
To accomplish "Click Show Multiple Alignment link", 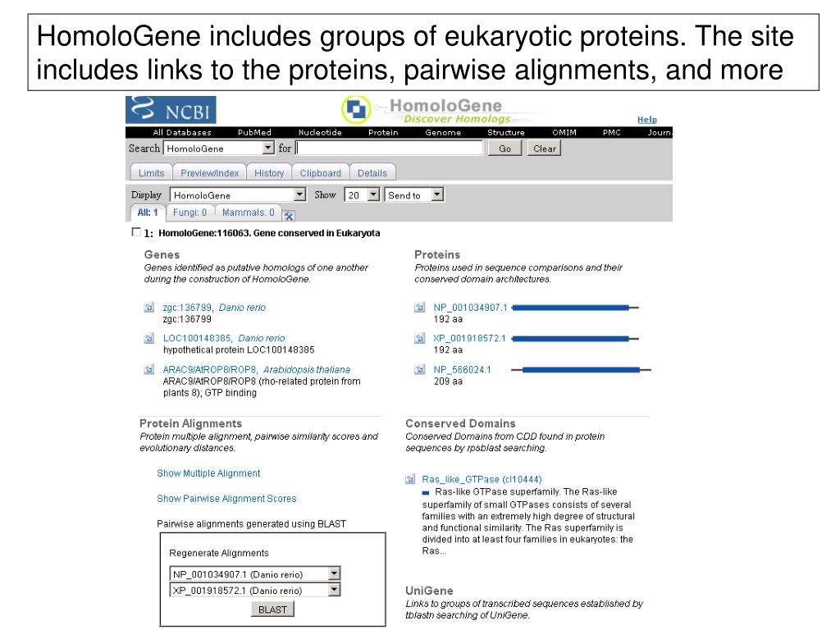I will 208,473.
